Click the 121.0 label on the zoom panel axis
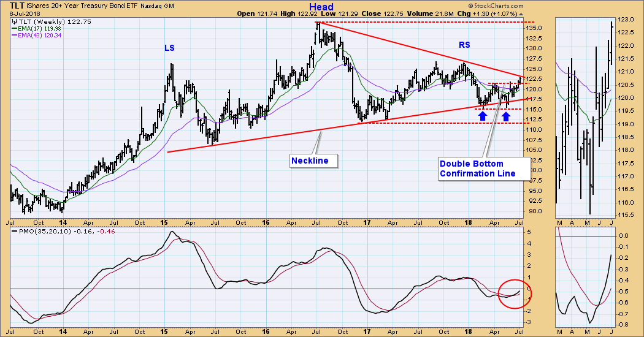The image size is (644, 337). tap(626, 72)
